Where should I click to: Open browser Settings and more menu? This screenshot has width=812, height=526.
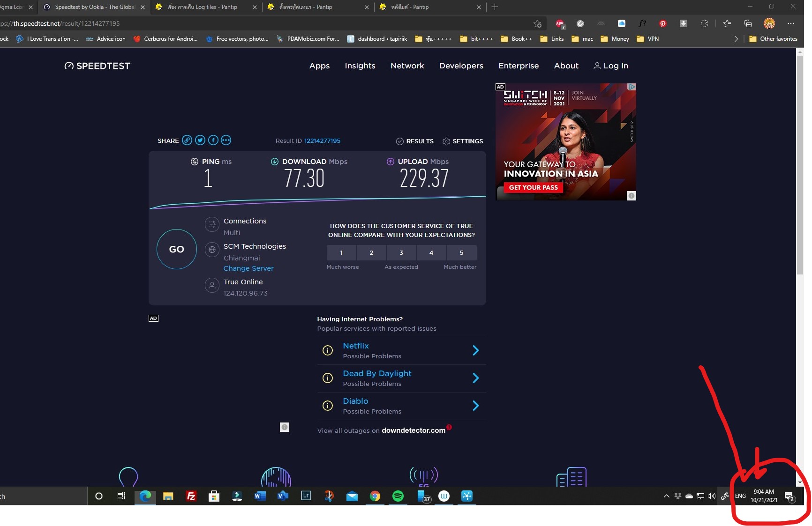click(x=791, y=23)
